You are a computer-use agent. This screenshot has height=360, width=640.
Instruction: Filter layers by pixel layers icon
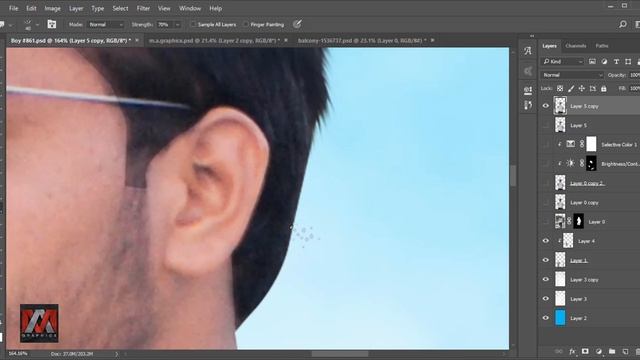click(x=592, y=62)
